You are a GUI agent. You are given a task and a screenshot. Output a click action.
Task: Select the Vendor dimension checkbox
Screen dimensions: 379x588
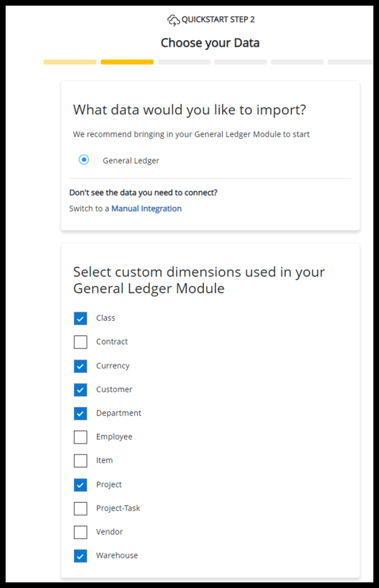coord(81,532)
